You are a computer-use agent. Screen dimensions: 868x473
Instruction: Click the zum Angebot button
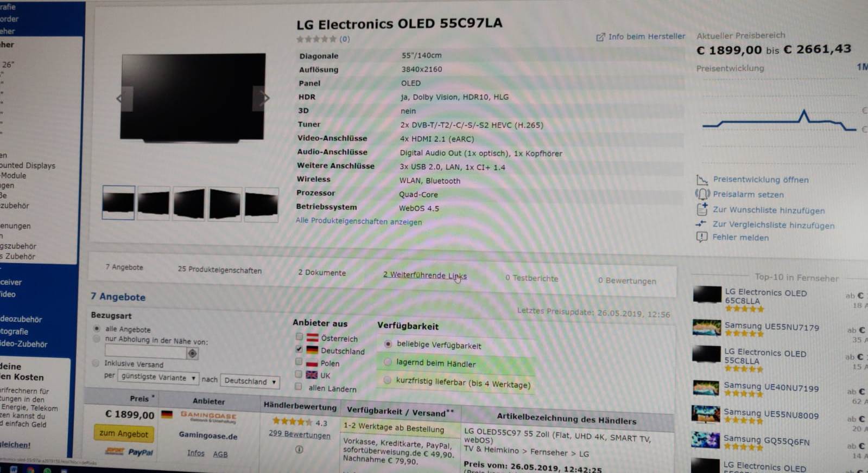click(x=124, y=433)
